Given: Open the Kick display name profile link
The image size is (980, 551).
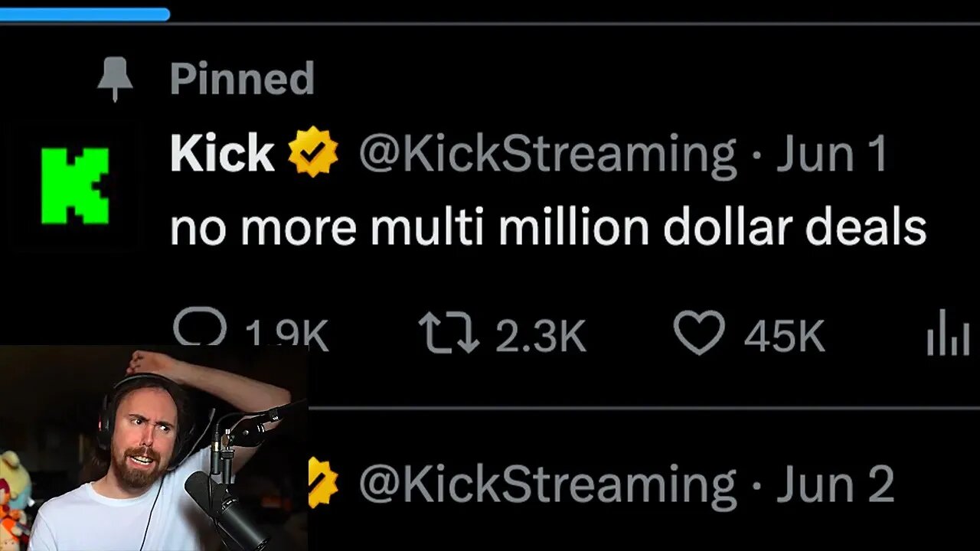Looking at the screenshot, I should coord(222,153).
